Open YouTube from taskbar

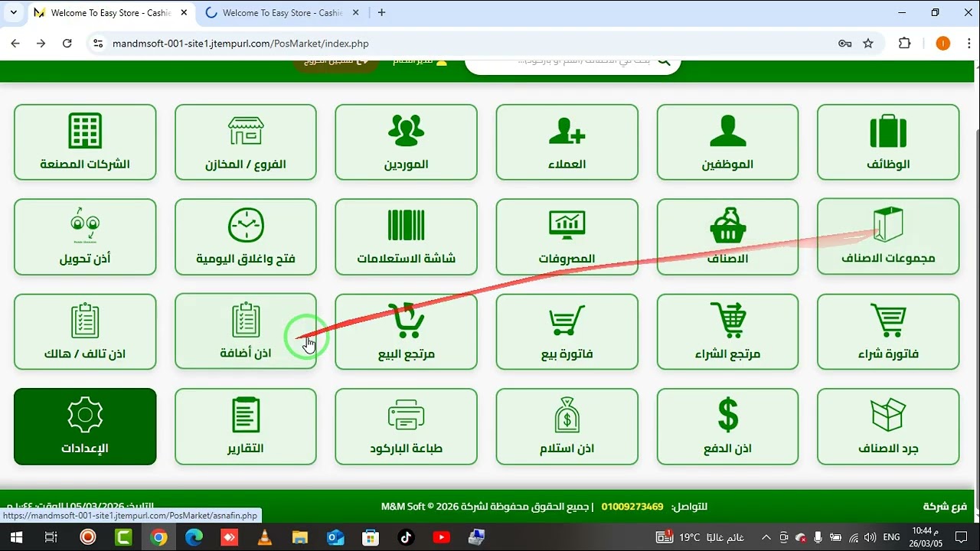point(441,537)
